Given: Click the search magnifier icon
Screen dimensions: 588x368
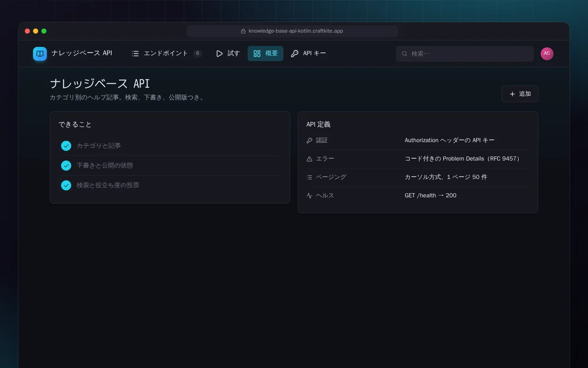Looking at the screenshot, I should pos(405,53).
